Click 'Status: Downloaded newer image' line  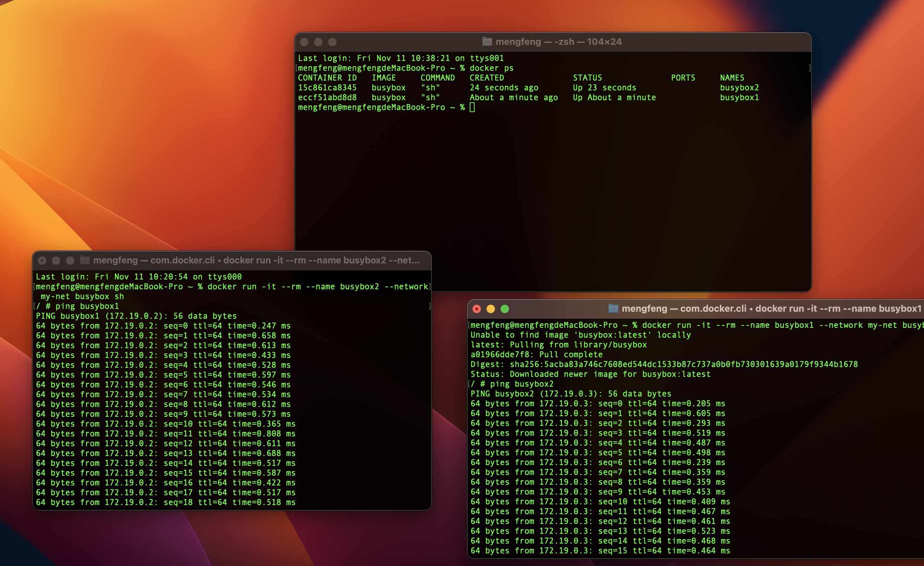point(590,374)
